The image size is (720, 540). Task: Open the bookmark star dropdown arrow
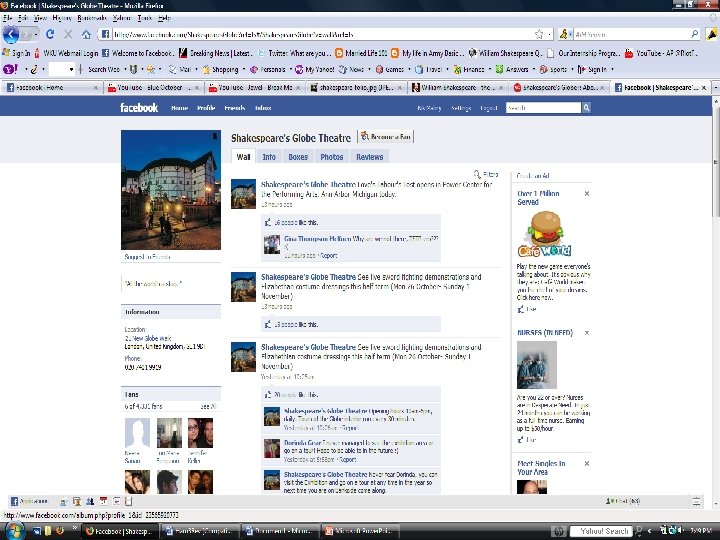pyautogui.click(x=550, y=34)
